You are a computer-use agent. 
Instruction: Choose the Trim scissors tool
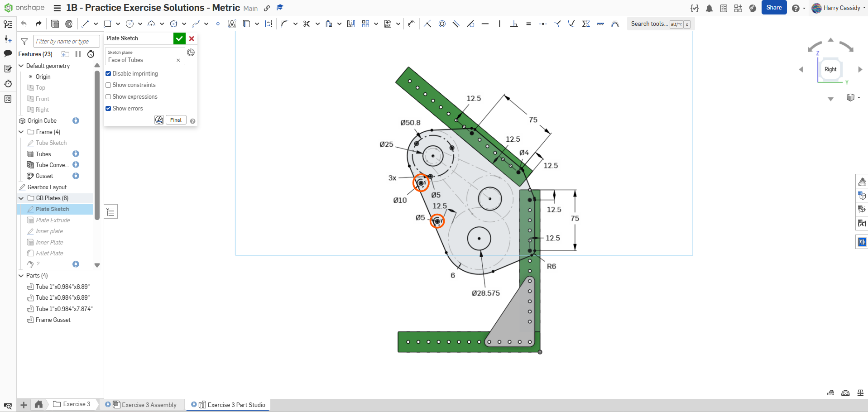307,24
